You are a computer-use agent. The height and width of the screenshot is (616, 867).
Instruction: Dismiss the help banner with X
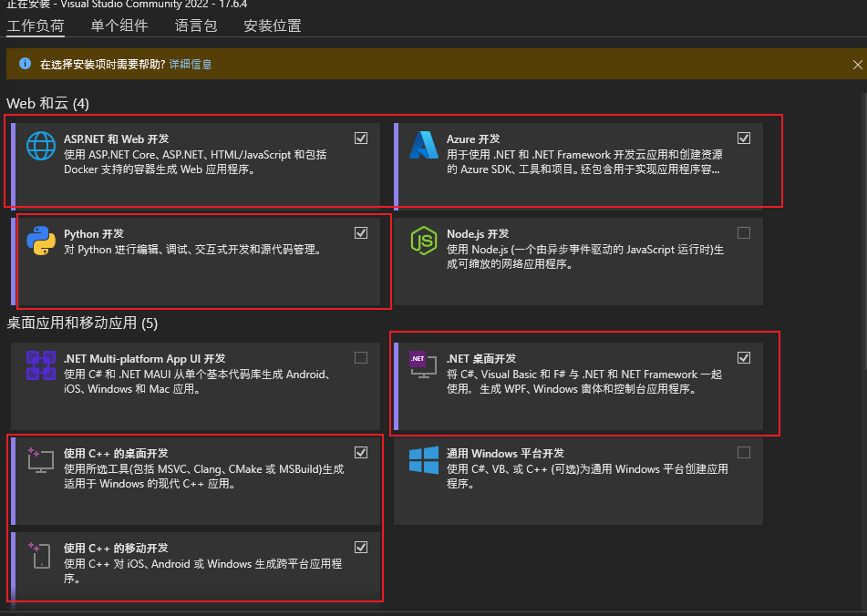(x=857, y=65)
